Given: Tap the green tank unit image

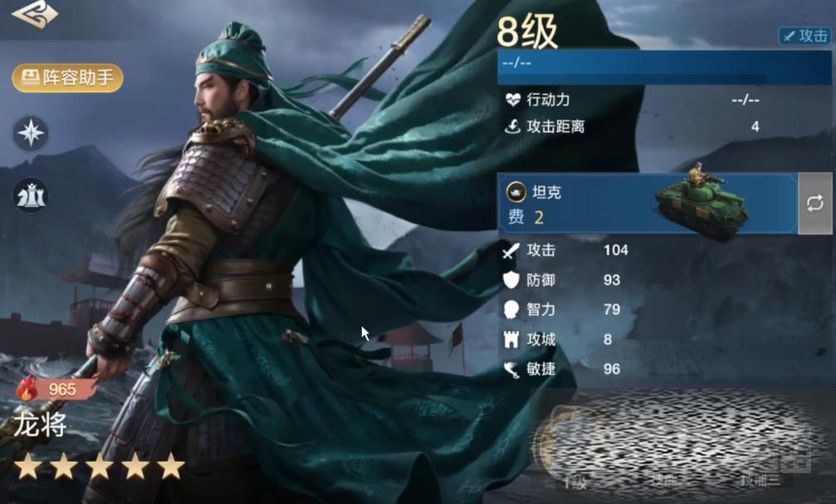Looking at the screenshot, I should pyautogui.click(x=702, y=202).
